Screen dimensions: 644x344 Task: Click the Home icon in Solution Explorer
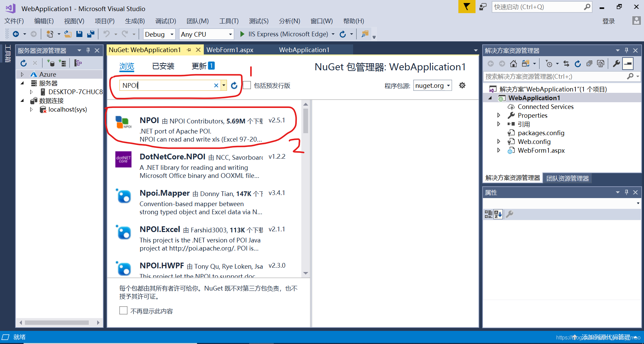click(x=513, y=64)
